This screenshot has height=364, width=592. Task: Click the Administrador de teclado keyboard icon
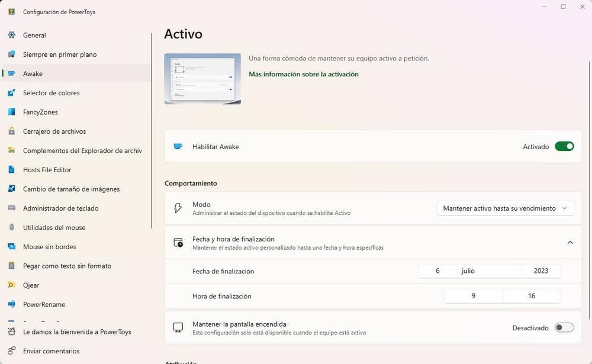[12, 208]
